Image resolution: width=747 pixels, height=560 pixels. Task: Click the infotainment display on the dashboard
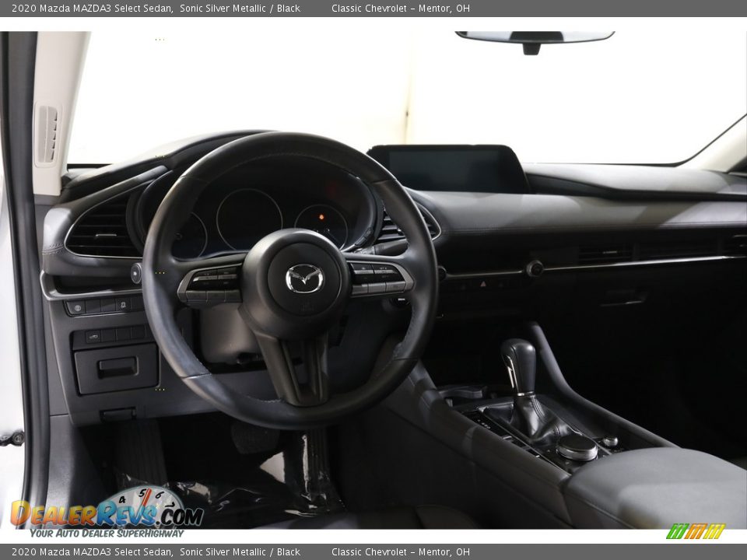(x=448, y=169)
